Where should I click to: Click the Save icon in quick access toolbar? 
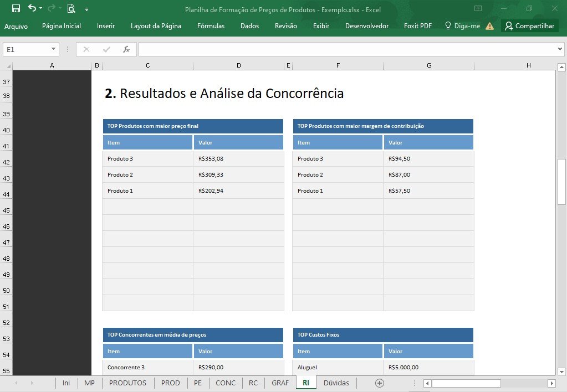(16, 8)
